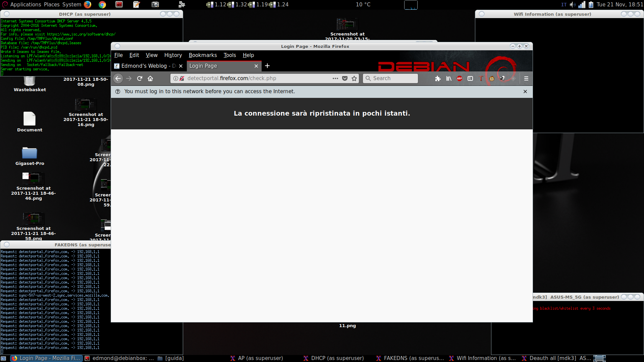Open the Adblock Plus extension icon
Image resolution: width=644 pixels, height=362 pixels.
(x=460, y=78)
